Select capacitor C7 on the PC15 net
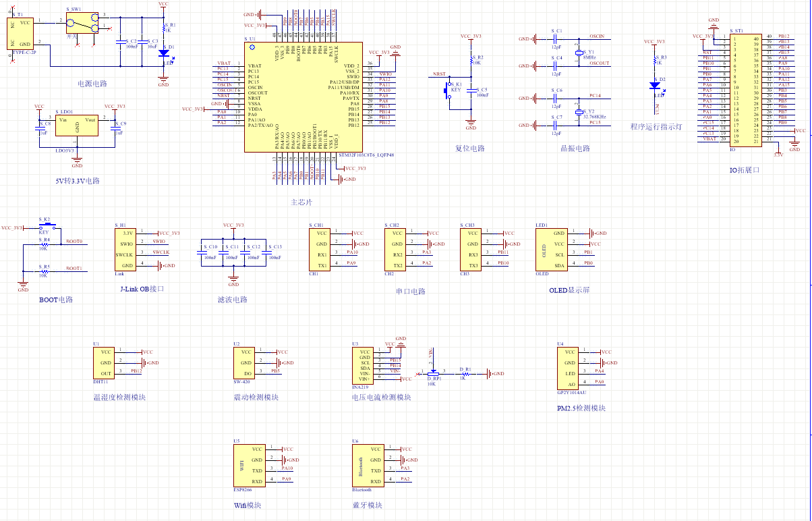Screen dimensions: 812x521 click(556, 125)
